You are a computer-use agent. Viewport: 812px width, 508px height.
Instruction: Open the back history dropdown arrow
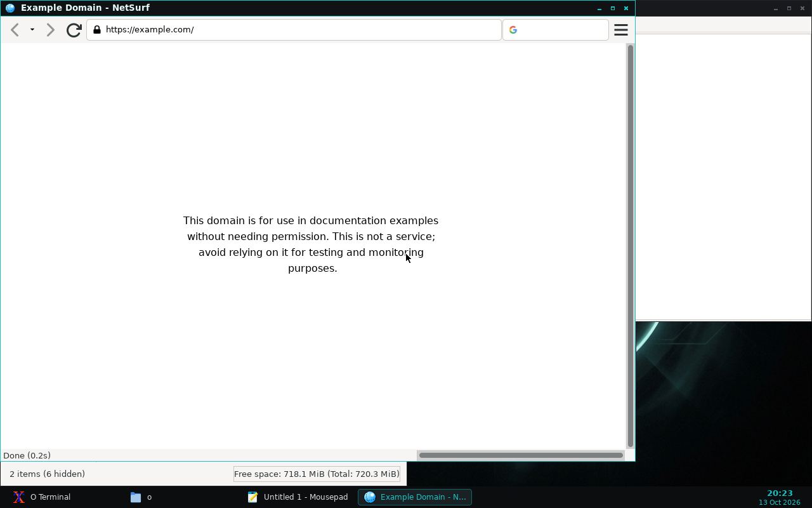point(32,30)
